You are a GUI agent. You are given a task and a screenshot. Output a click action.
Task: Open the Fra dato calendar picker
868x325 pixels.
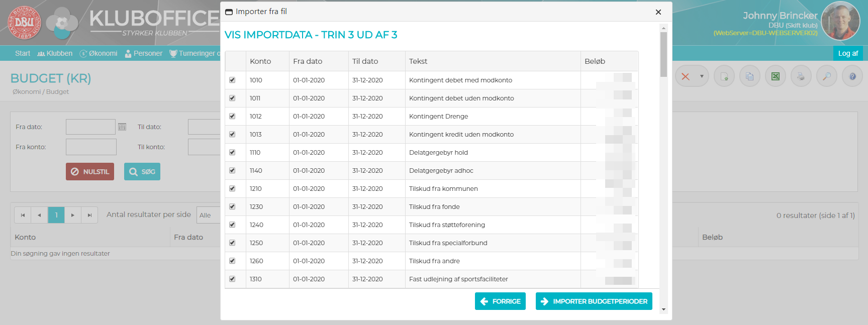(122, 127)
